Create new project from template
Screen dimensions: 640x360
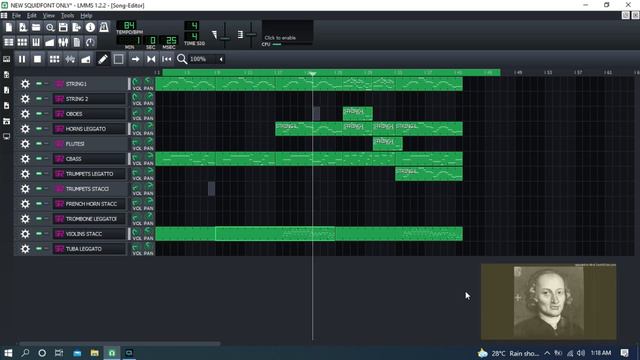[x=22, y=27]
